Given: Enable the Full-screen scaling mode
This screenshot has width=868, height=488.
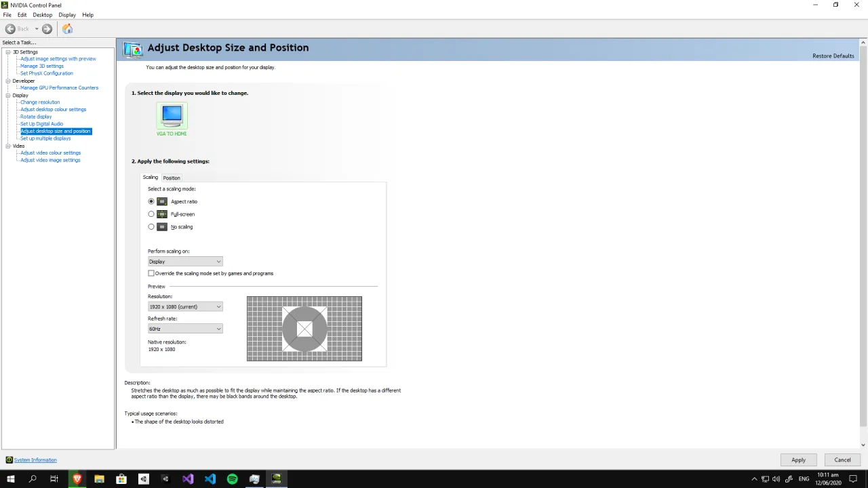Looking at the screenshot, I should [x=151, y=214].
